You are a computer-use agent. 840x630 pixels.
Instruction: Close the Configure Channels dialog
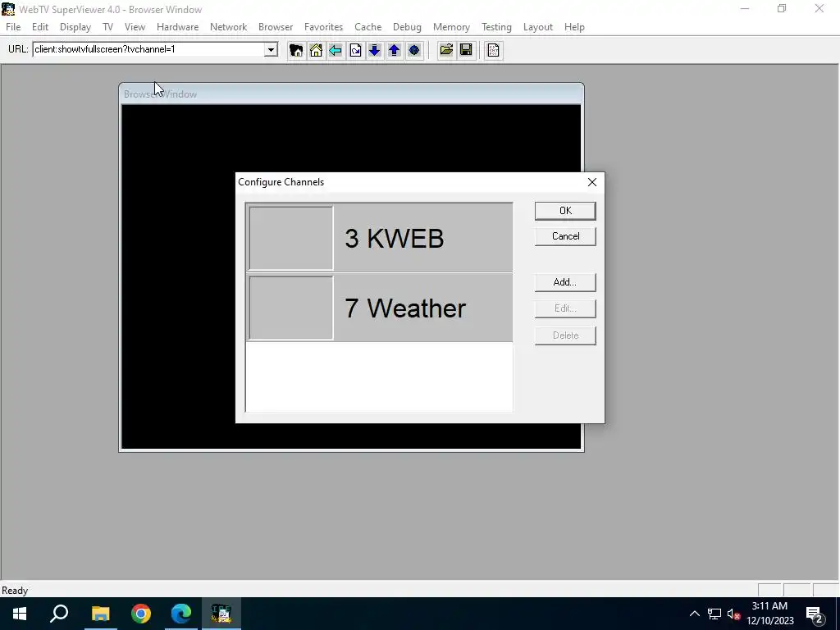(x=592, y=182)
